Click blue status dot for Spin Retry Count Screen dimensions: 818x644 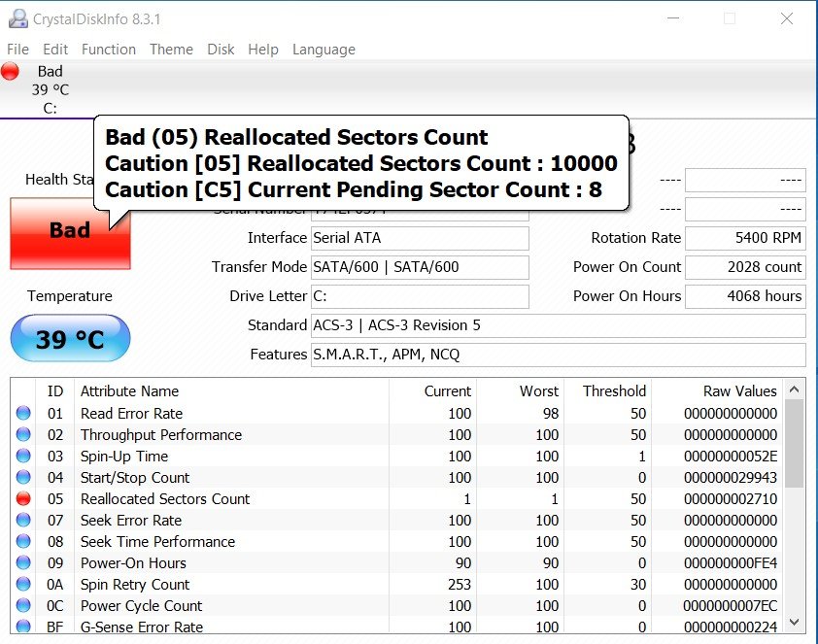(x=23, y=585)
